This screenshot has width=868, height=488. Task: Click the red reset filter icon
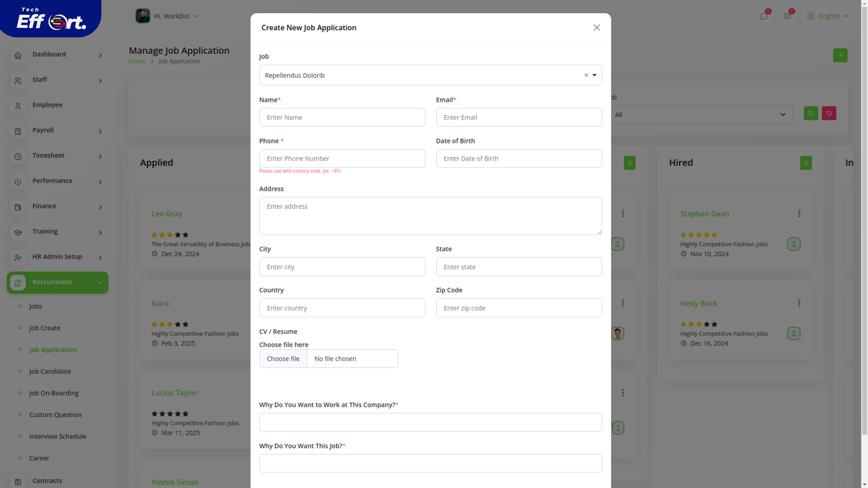pos(828,113)
